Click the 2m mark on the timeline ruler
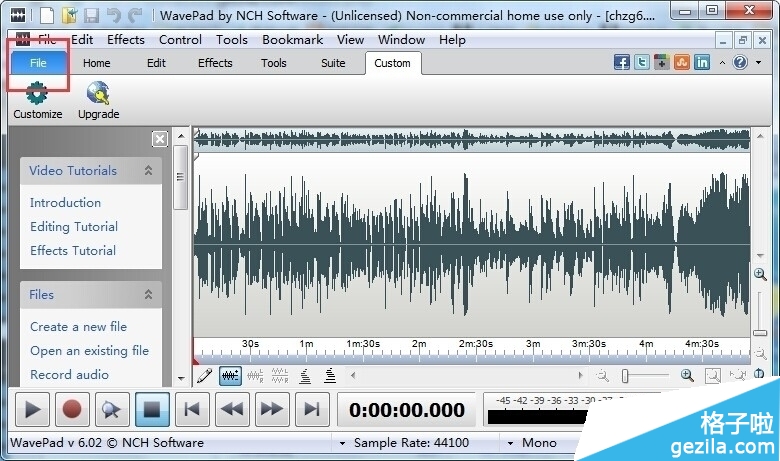Viewport: 780px width, 461px height. coord(419,344)
